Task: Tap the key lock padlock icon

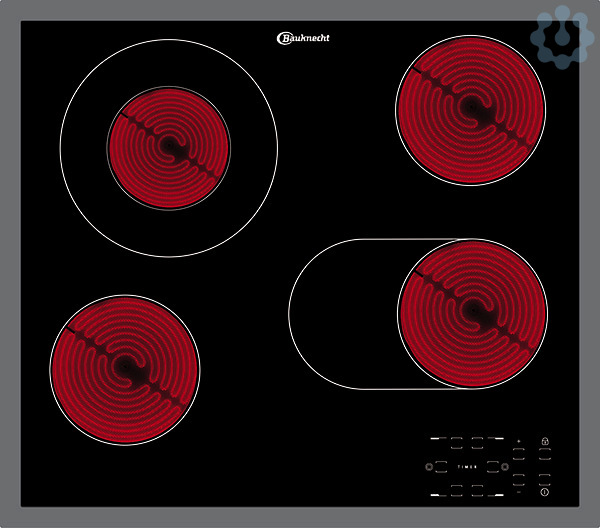Action: coord(545,441)
